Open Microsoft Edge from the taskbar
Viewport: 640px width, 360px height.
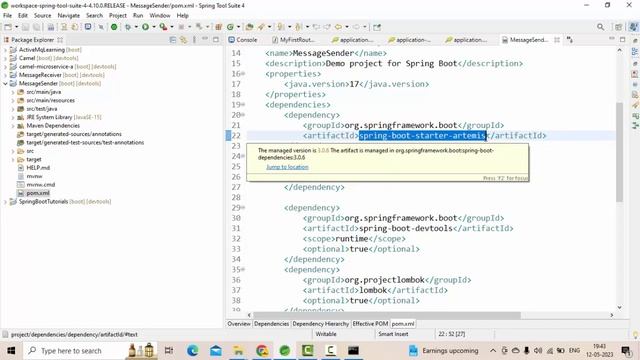[x=193, y=350]
